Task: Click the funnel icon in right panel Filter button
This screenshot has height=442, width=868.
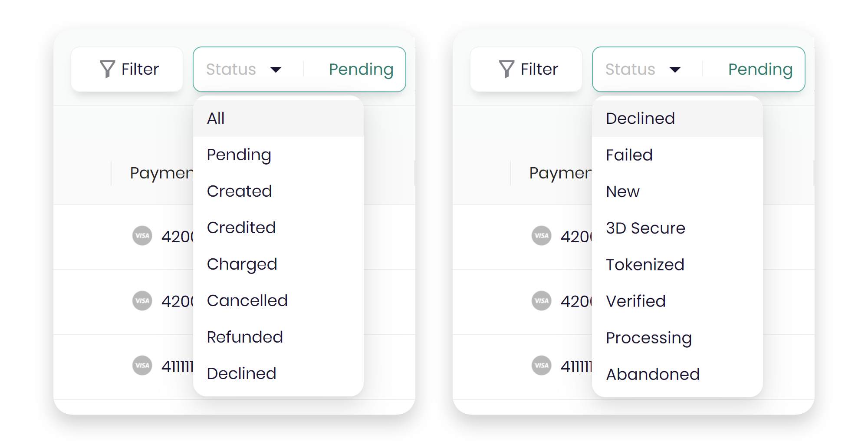Action: pos(506,69)
